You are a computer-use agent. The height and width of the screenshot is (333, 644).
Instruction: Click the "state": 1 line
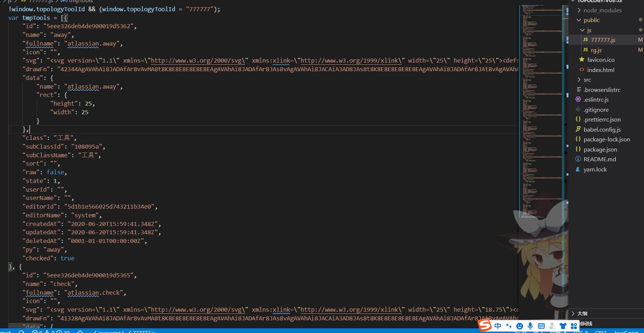41,181
